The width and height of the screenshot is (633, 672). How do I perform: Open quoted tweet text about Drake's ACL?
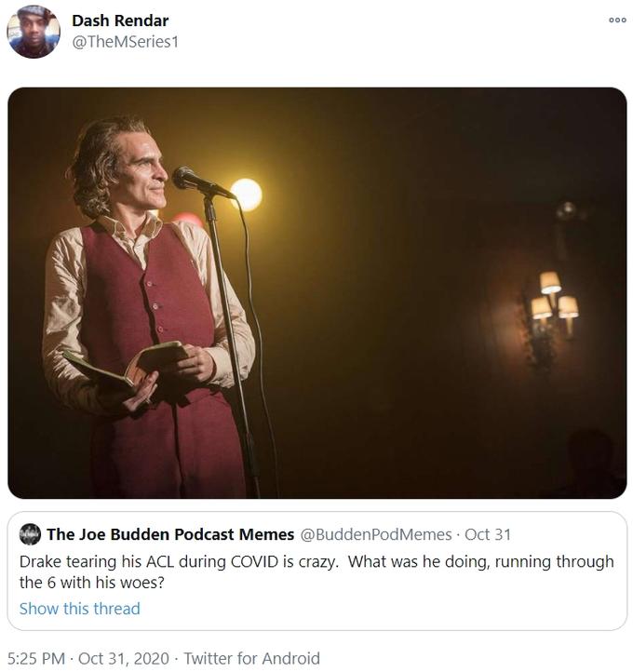tap(316, 571)
